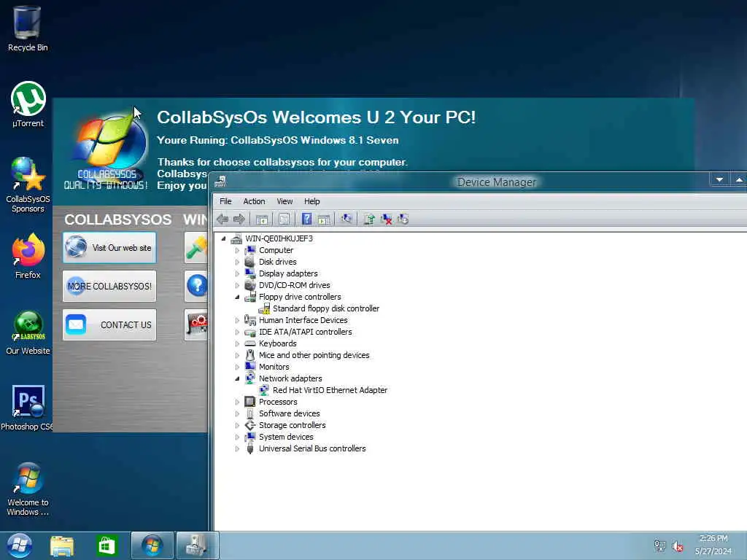Expand the Computer category

[x=237, y=251]
